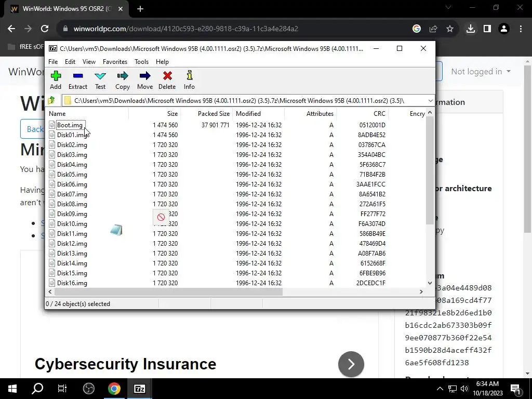Click the taskbar clock showing 6:34 AM
The image size is (532, 399).
click(x=487, y=389)
